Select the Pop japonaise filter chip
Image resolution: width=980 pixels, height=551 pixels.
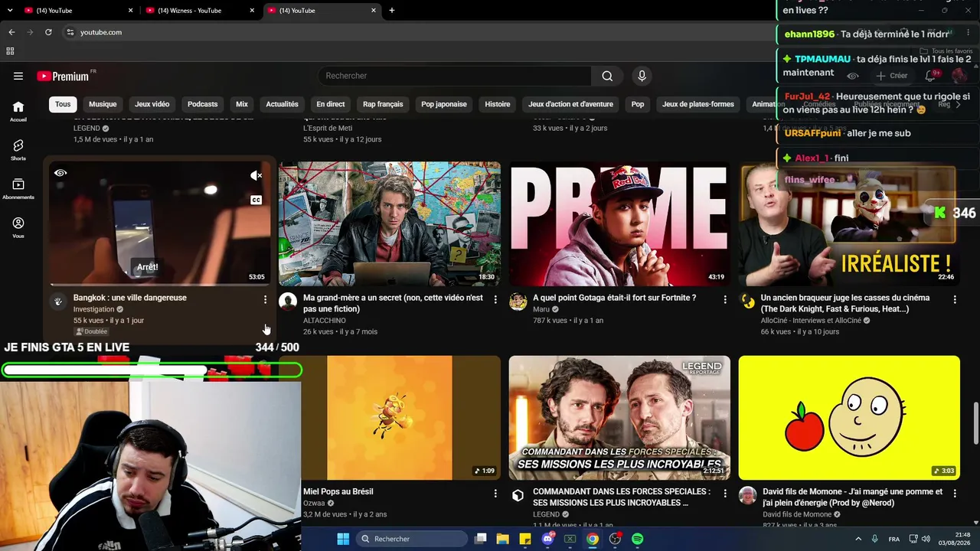pyautogui.click(x=444, y=104)
